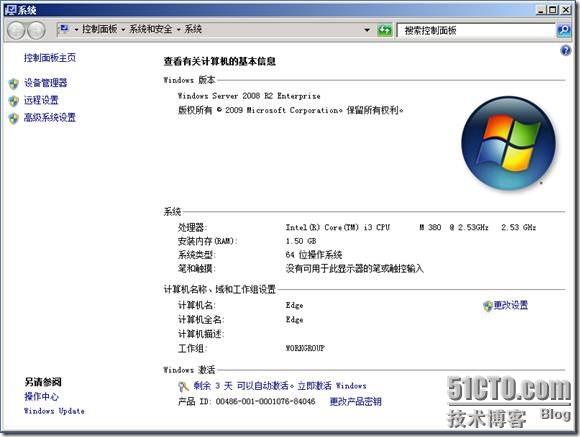
Task: Open Windows Update link
Action: click(54, 411)
